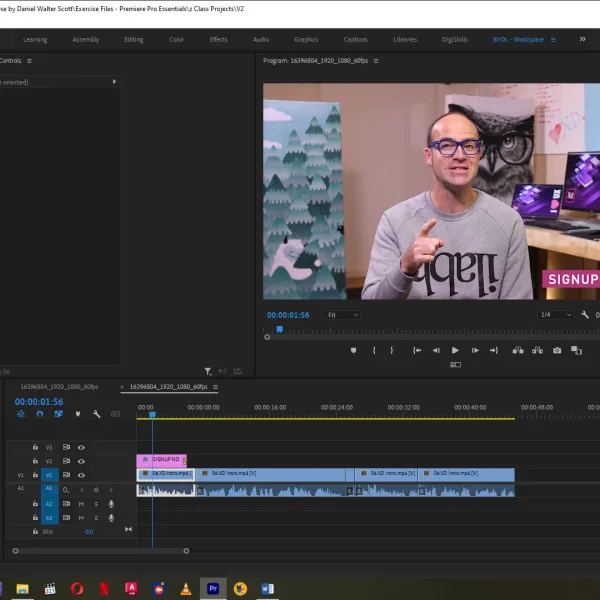
Task: Switch to the Color workspace
Action: click(x=176, y=39)
